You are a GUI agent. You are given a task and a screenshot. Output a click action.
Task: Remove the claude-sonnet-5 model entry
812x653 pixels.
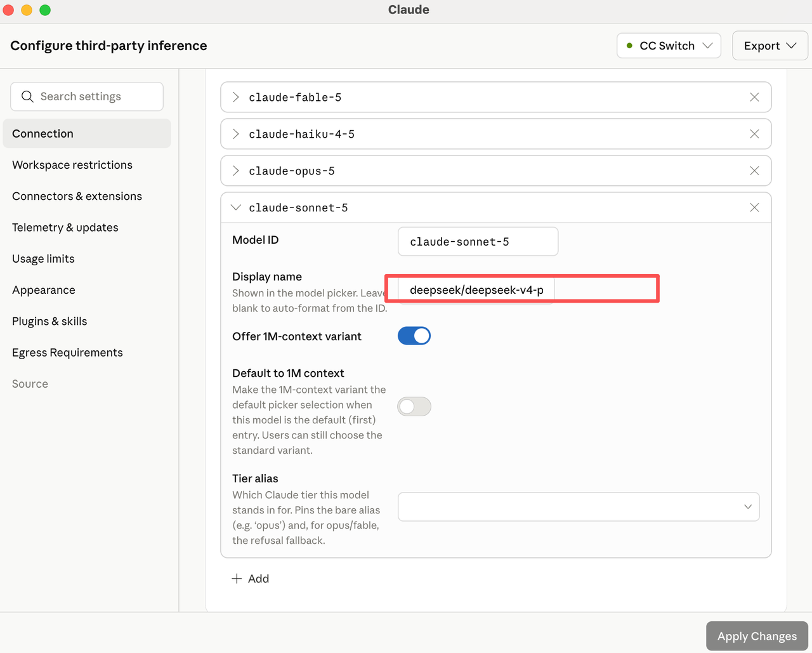[754, 208]
